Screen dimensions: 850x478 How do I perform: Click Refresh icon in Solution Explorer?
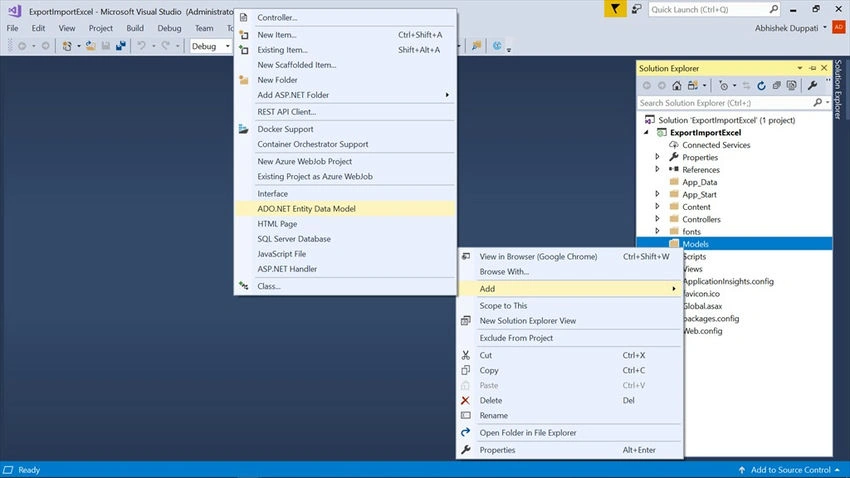point(761,86)
